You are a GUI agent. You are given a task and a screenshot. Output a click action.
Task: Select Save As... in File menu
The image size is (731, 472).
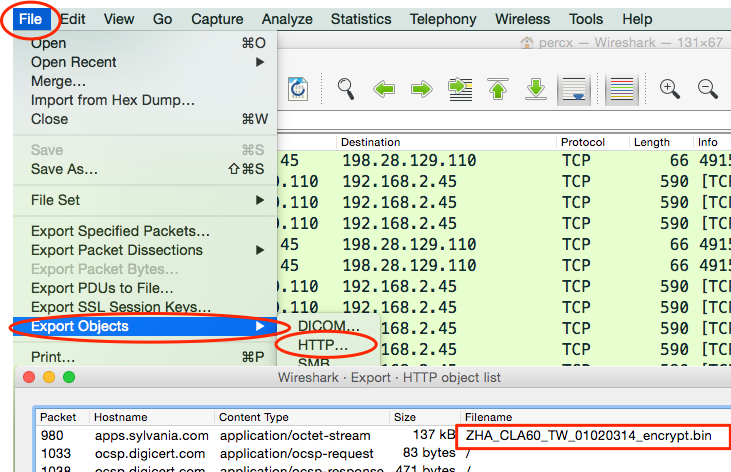64,169
